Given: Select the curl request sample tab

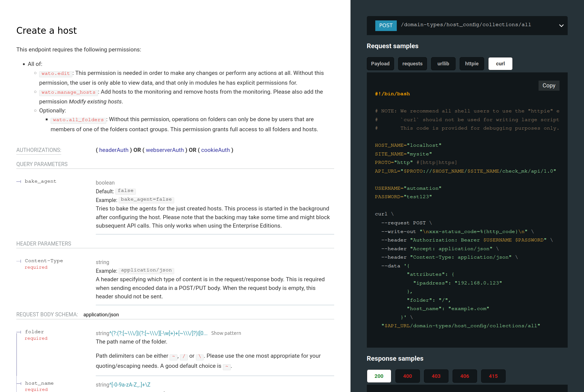Looking at the screenshot, I should 500,63.
